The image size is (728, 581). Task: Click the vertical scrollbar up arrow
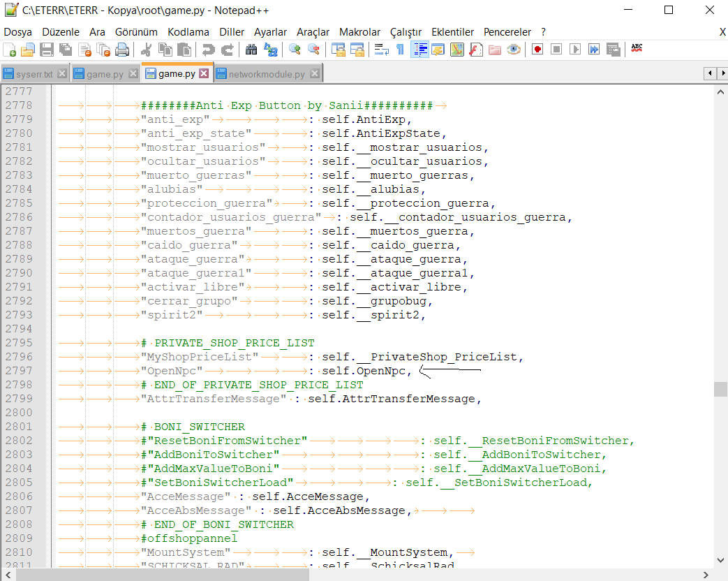click(720, 92)
